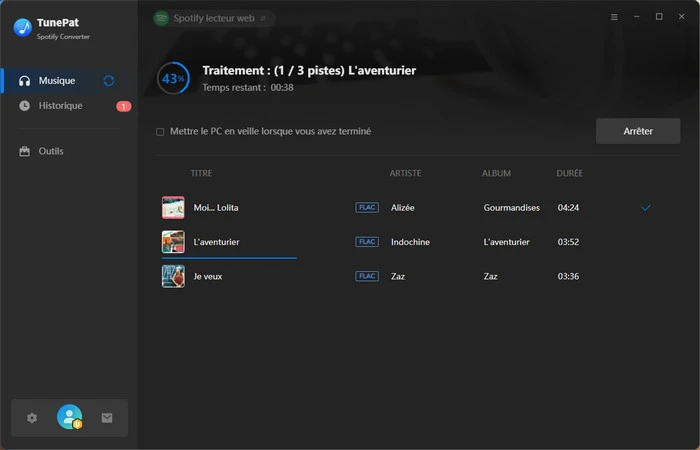Click the Je veux album thumbnail
This screenshot has width=700, height=450.
[x=173, y=276]
